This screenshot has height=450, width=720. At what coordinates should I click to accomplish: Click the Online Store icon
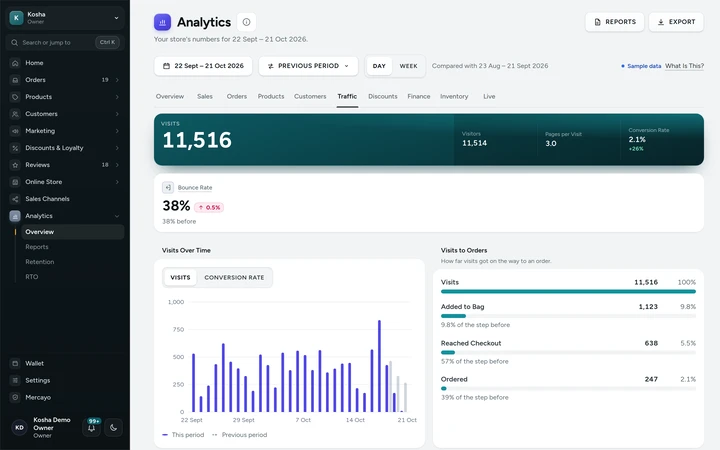(x=15, y=182)
